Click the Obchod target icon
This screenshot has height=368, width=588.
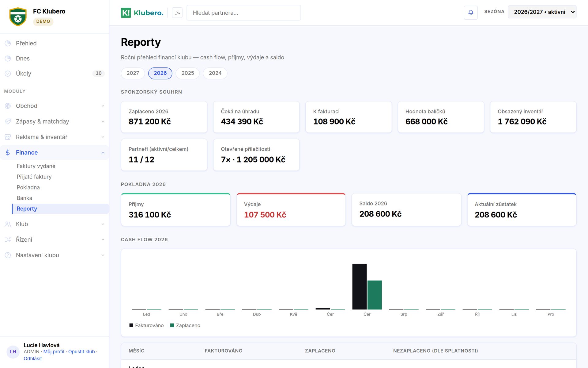[8, 106]
